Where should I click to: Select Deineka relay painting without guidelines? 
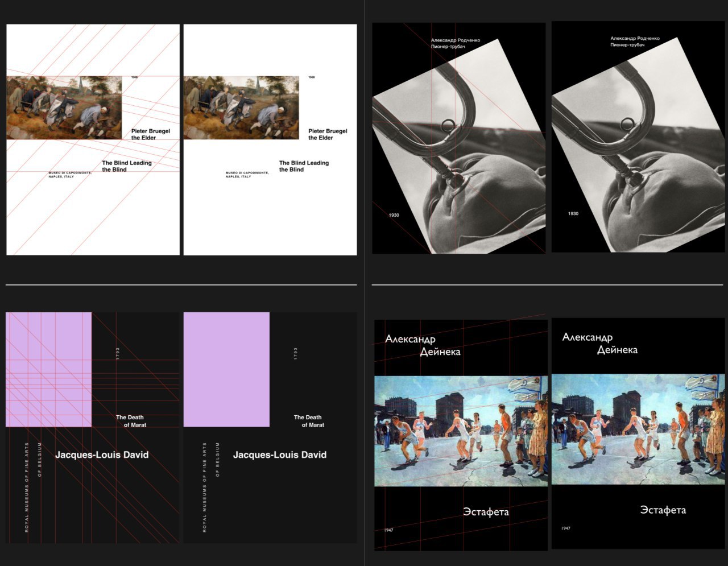(639, 429)
